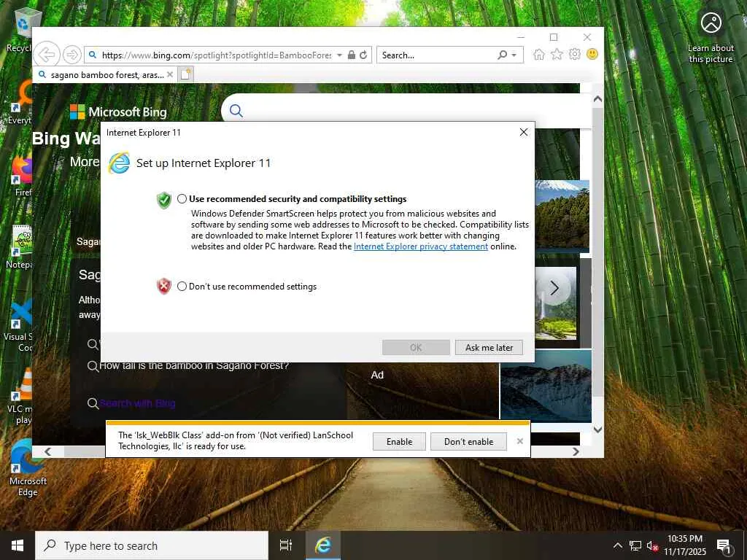Show hidden system tray icons
This screenshot has width=747, height=560.
tap(617, 545)
